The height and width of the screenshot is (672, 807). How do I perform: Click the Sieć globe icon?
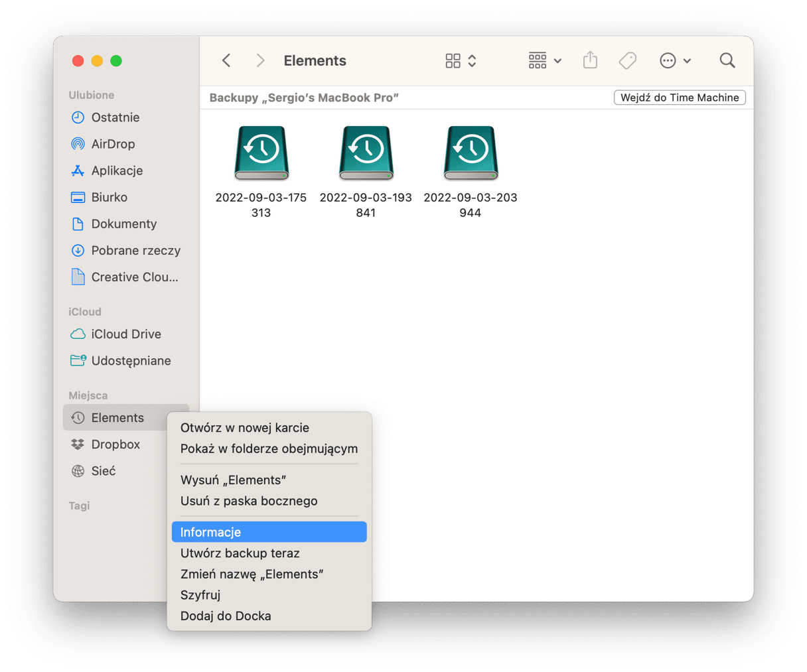point(78,470)
